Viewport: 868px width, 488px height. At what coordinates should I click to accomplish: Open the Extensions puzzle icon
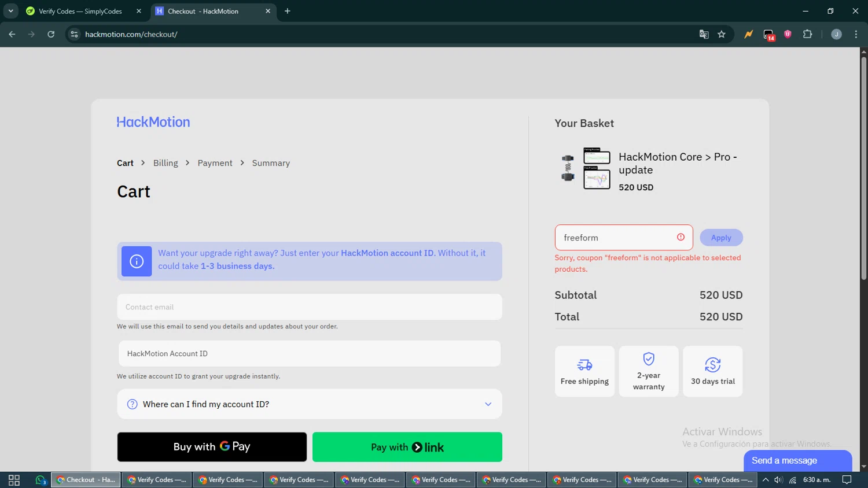pos(808,34)
